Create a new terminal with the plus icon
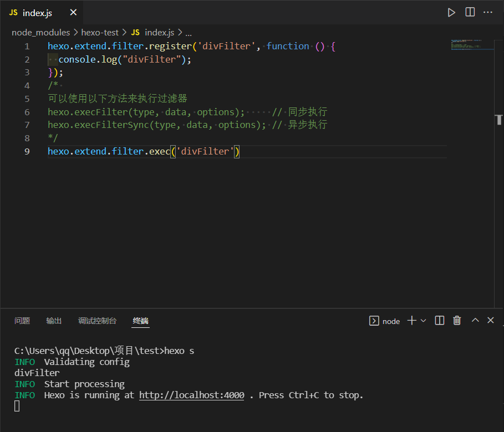 (x=411, y=321)
